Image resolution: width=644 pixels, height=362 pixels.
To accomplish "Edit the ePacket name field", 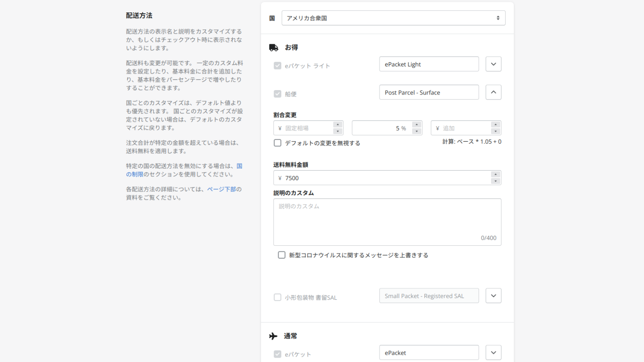I will [429, 353].
